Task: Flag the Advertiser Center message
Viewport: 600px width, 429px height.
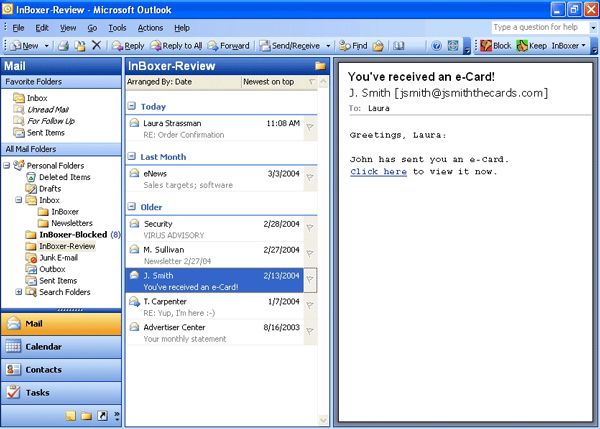Action: [310, 331]
